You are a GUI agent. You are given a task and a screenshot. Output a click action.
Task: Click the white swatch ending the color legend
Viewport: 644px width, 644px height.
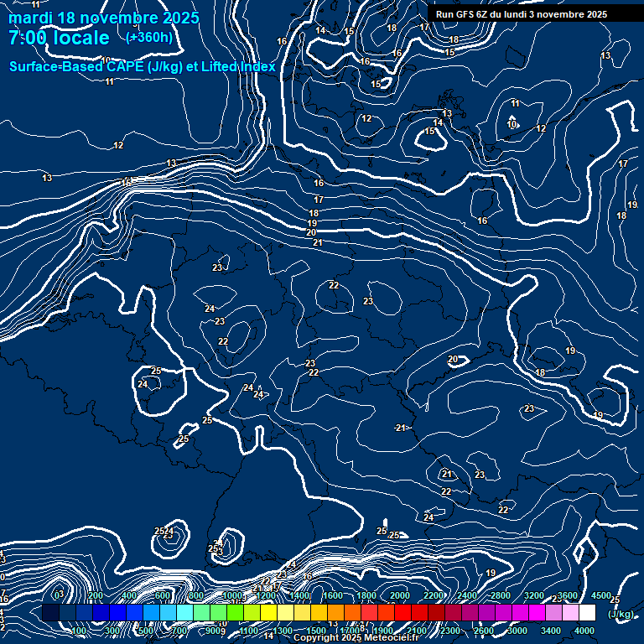click(x=587, y=612)
